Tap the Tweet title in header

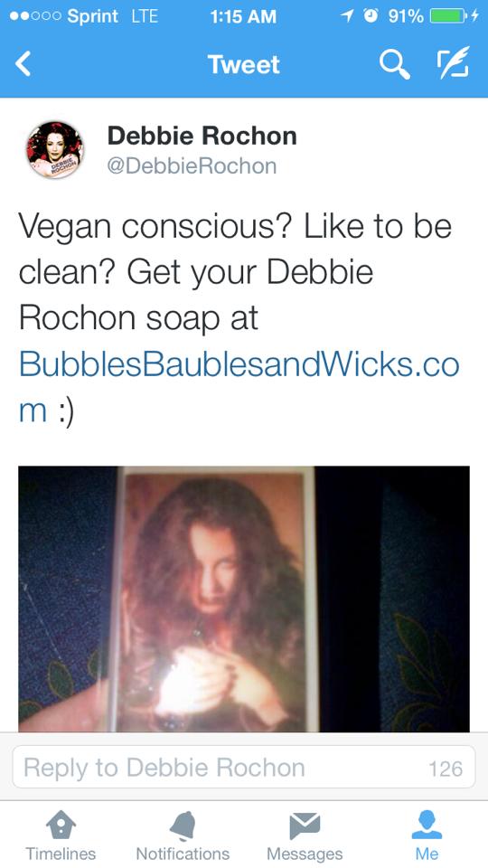tap(244, 64)
